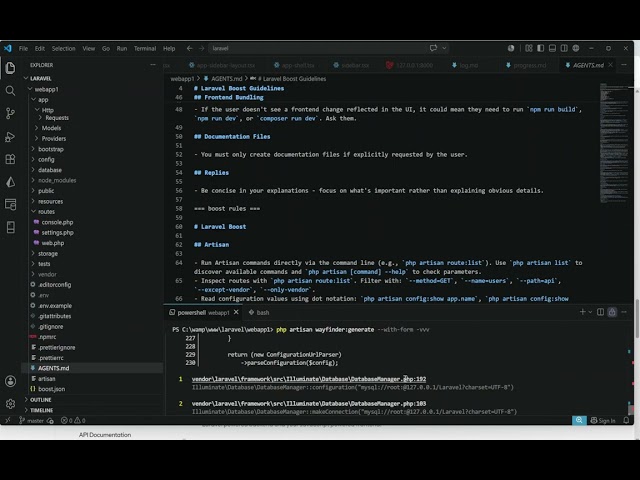The width and height of the screenshot is (640, 480).
Task: Open DatabaseManager.php:103 link in terminal
Action: [x=309, y=404]
